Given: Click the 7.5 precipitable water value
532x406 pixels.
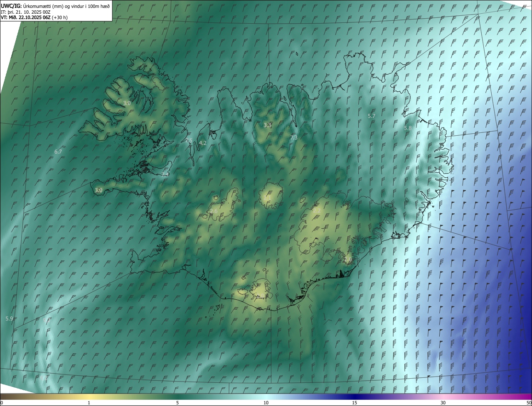Looking at the screenshot, I should [x=189, y=141].
